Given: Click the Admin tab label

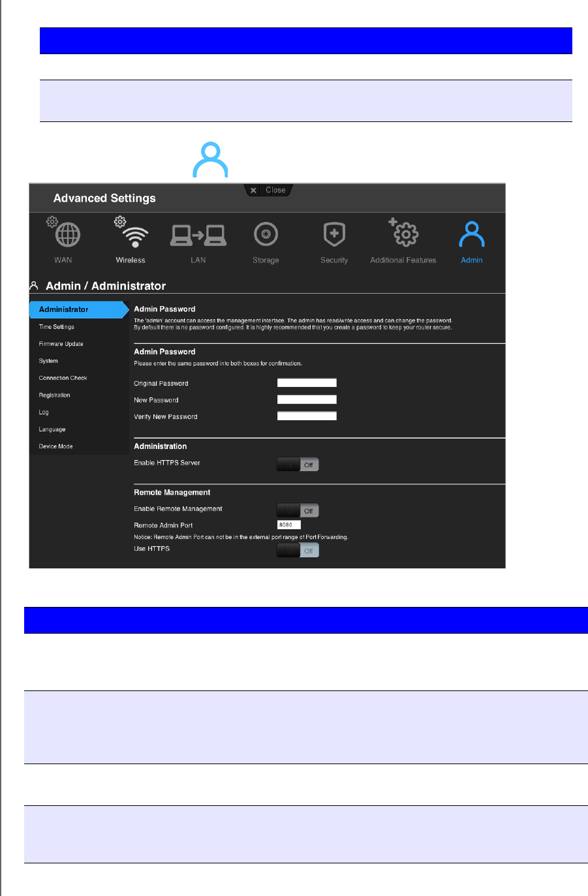Looking at the screenshot, I should pos(472,260).
